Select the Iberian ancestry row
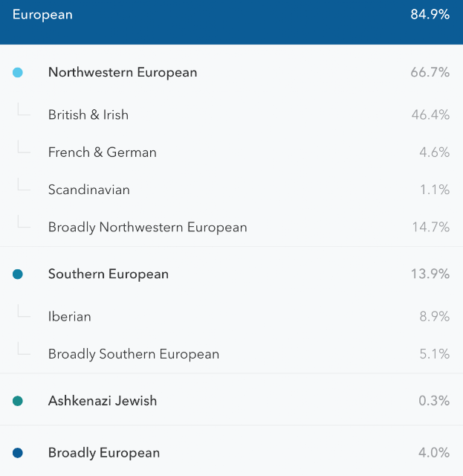This screenshot has height=476, width=463. [x=232, y=317]
